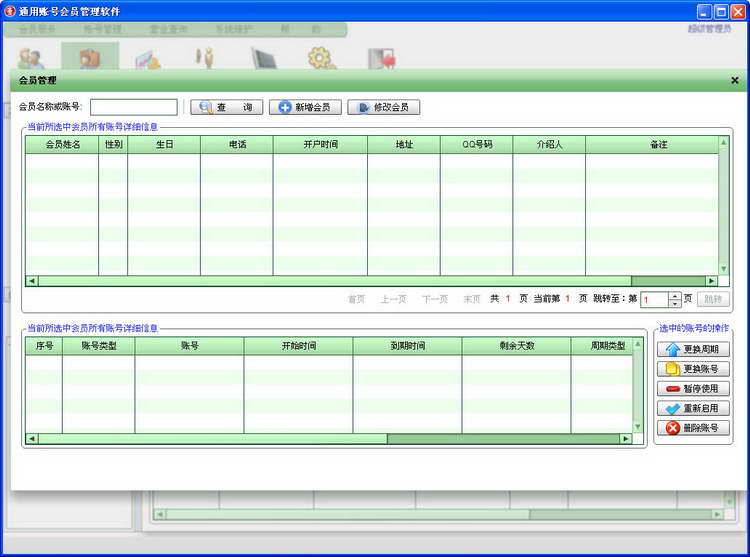Maximize the 通用账号会员管理软件 window
The image size is (750, 557).
coord(721,11)
